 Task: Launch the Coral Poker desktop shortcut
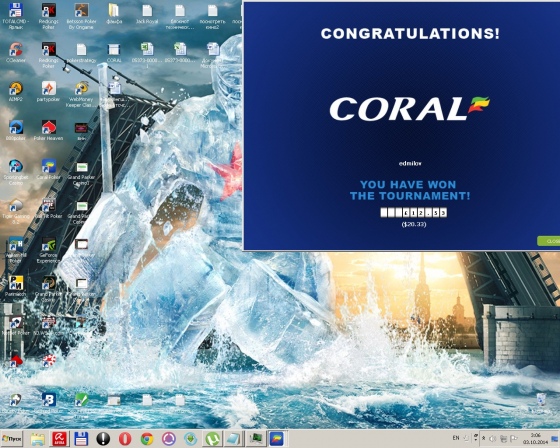pos(48,170)
